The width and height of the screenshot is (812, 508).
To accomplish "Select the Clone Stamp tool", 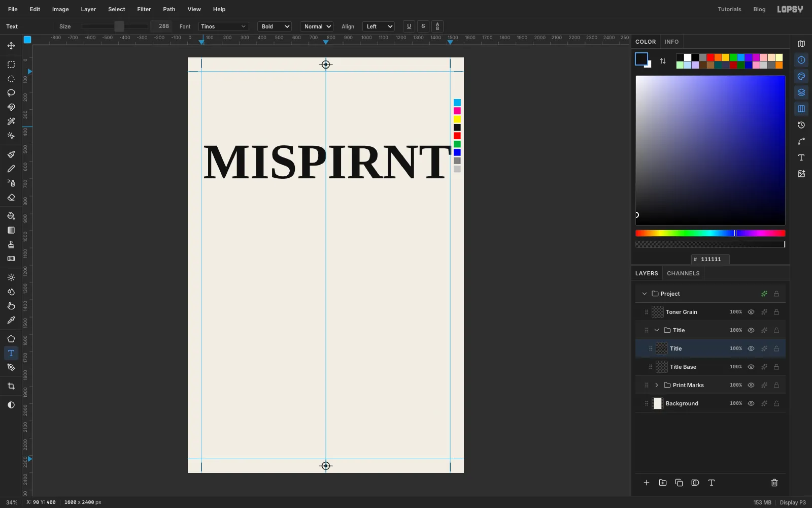I will pos(11,244).
